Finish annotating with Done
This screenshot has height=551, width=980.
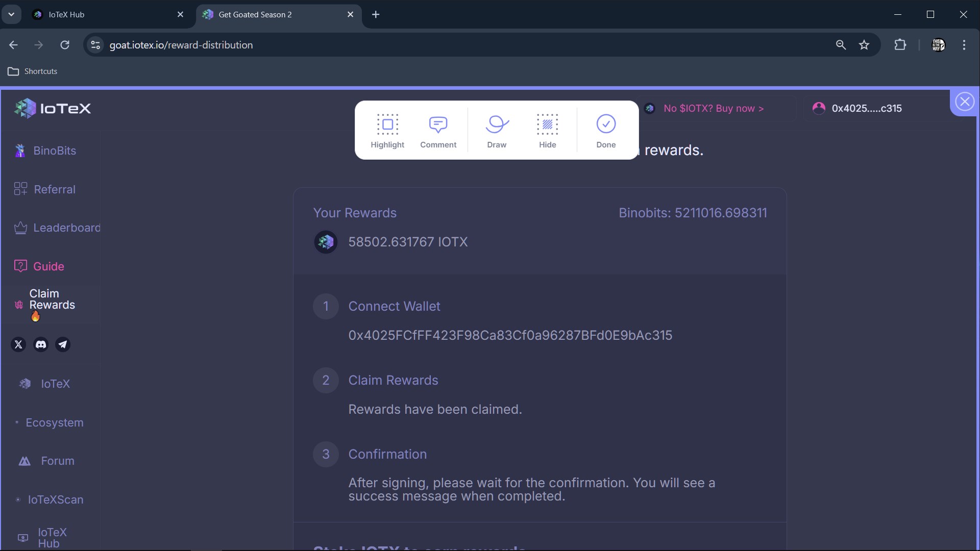click(606, 131)
